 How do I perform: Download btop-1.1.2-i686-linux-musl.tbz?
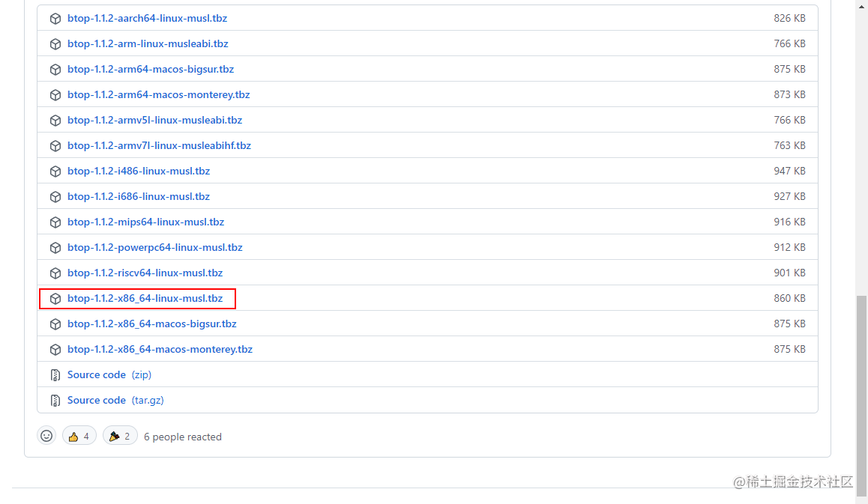(x=139, y=196)
